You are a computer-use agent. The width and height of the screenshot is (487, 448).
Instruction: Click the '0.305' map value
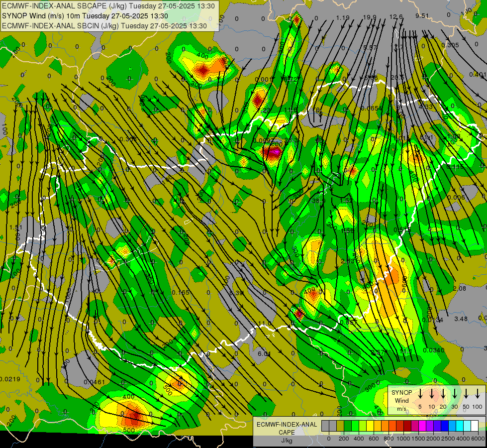point(450,45)
